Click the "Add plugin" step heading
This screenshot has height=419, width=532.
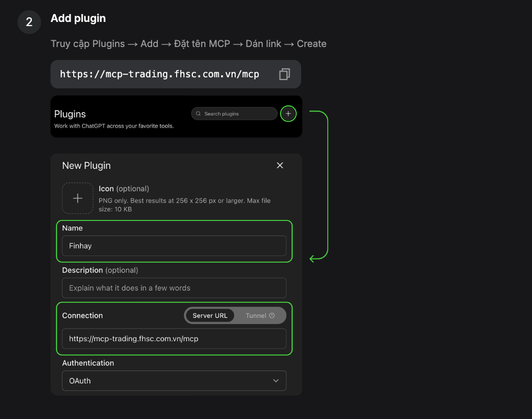(x=78, y=18)
